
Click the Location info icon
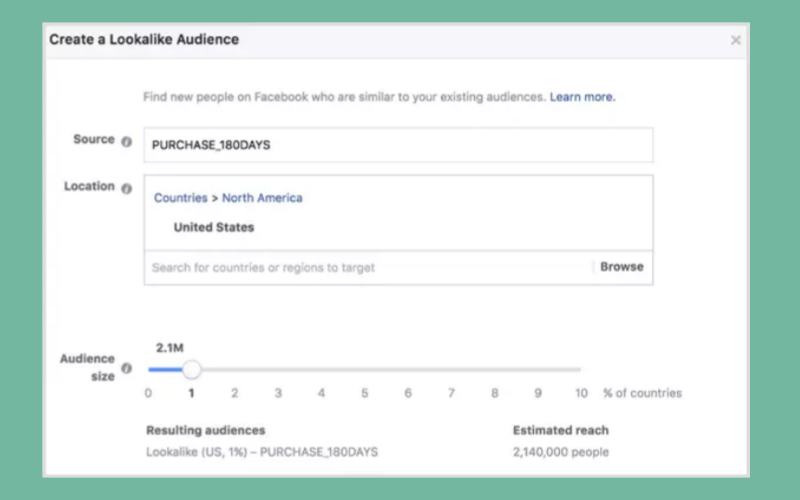127,188
